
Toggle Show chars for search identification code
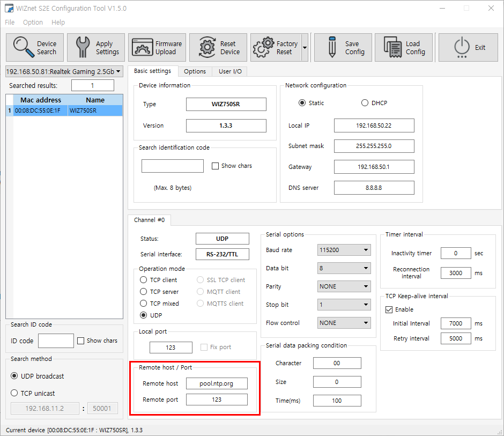pos(216,166)
